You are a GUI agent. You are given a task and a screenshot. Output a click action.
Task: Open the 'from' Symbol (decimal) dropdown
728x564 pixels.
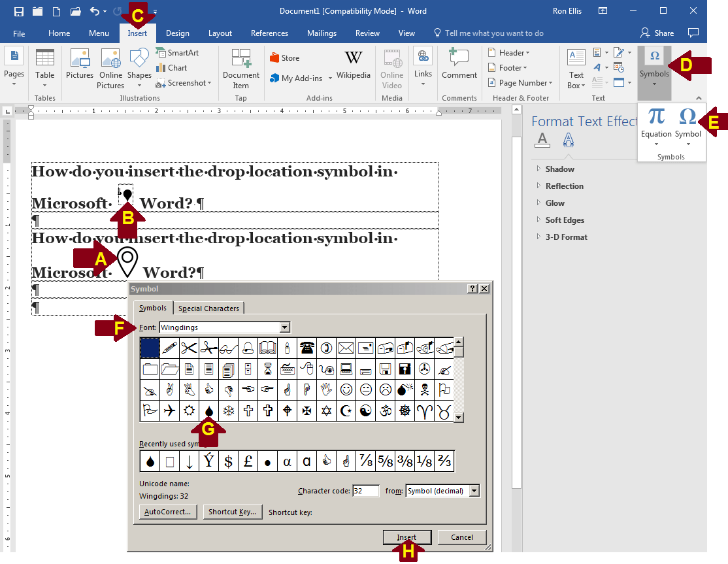tap(474, 491)
